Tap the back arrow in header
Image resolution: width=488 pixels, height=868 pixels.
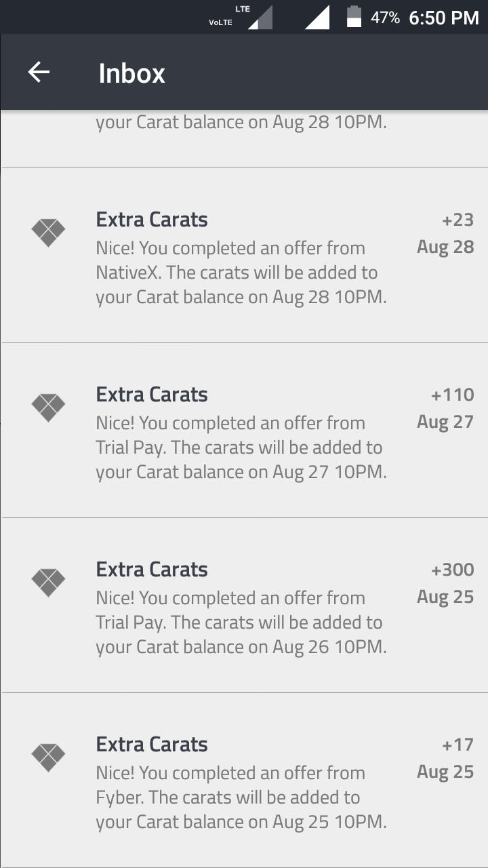click(x=39, y=72)
